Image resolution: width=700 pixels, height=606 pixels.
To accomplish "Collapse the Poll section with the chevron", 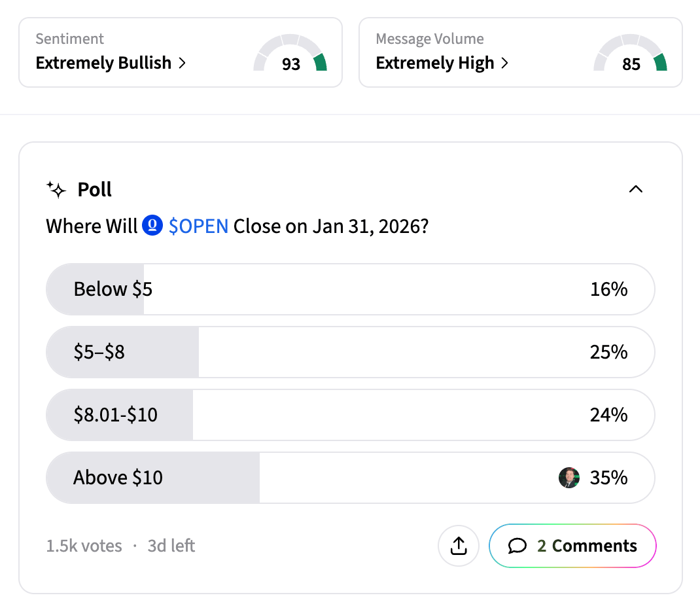I will (x=635, y=189).
